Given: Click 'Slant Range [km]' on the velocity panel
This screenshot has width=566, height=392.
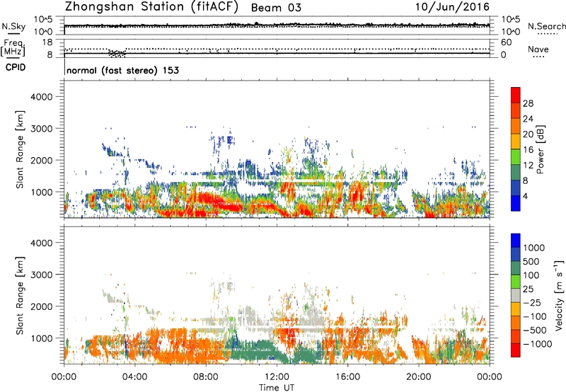Looking at the screenshot, I should click(x=20, y=296).
